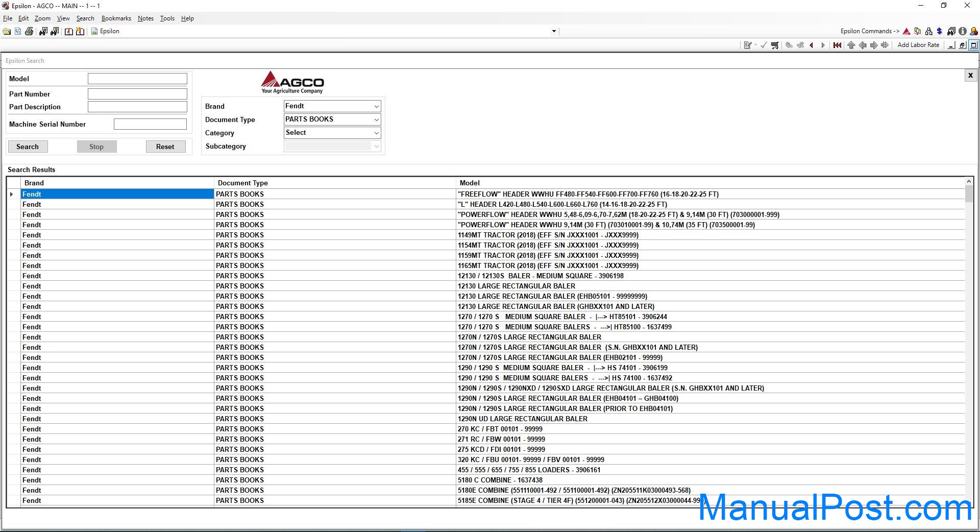Screen dimensions: 980x532
Task: Open the File menu
Action: click(x=8, y=18)
